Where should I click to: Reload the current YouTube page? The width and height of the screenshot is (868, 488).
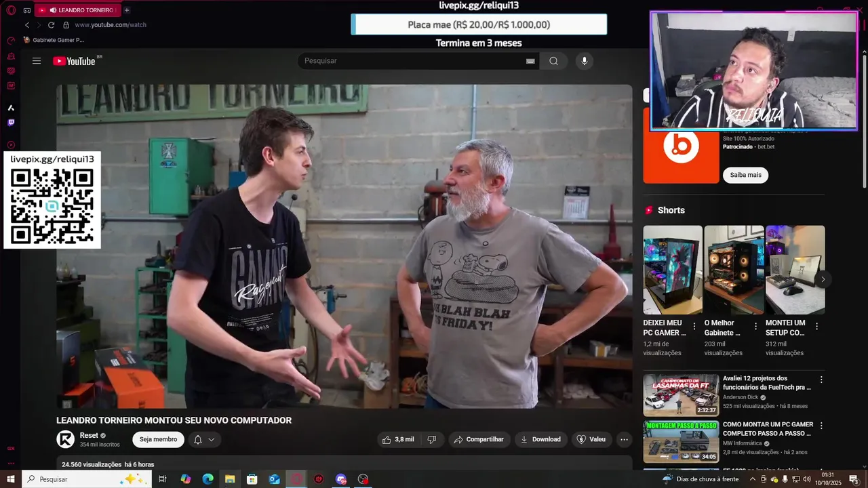(51, 25)
